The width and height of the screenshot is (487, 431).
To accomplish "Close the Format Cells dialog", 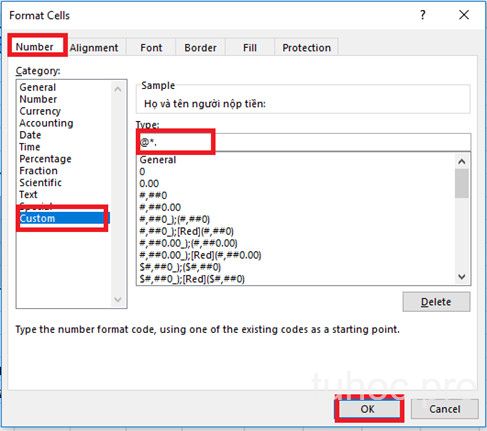I will [464, 15].
